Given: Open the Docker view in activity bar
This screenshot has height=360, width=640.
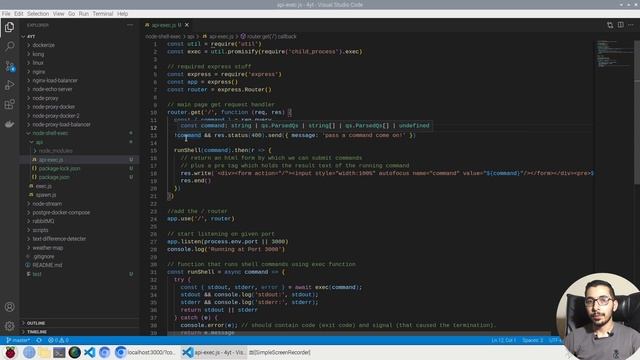Looking at the screenshot, I should 9,124.
